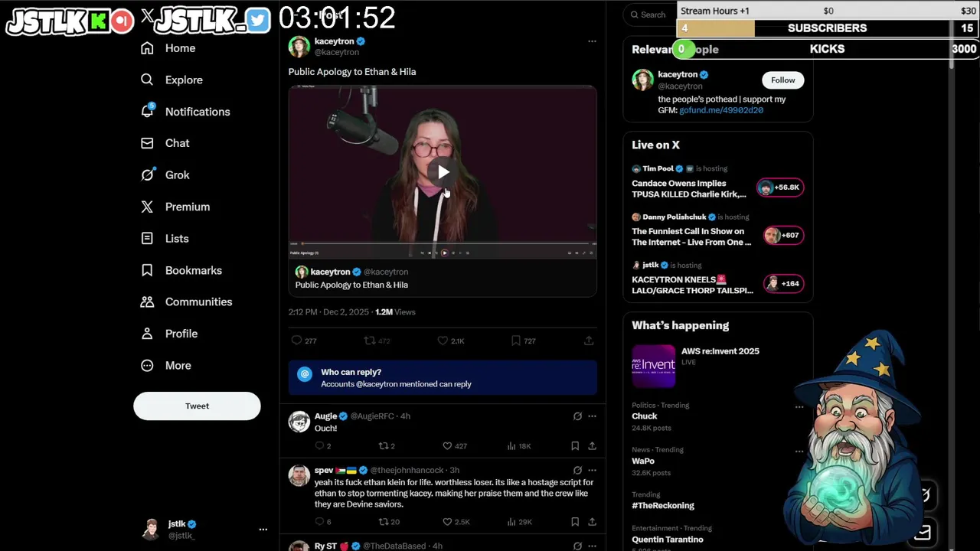
Task: Open trending hashtag #TheReckoning
Action: 663,506
